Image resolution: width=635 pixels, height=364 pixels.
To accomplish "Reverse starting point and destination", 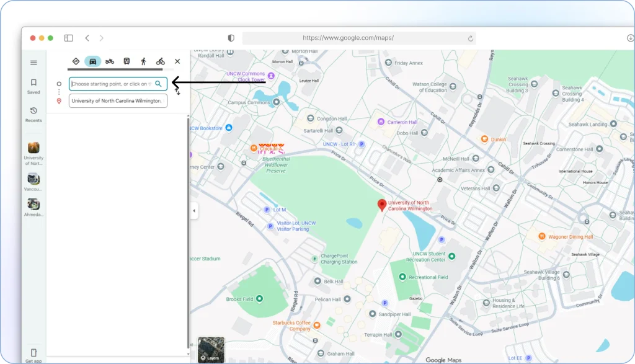I will coord(177,92).
